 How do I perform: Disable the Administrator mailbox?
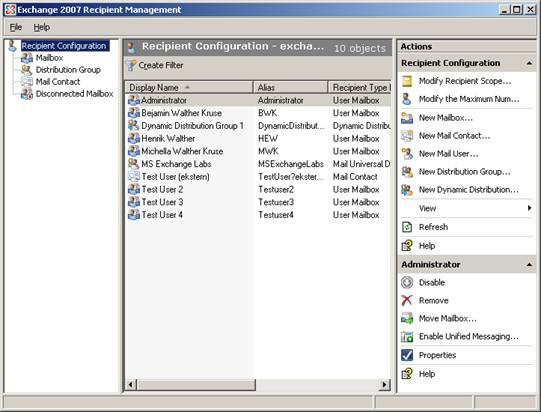pyautogui.click(x=432, y=283)
